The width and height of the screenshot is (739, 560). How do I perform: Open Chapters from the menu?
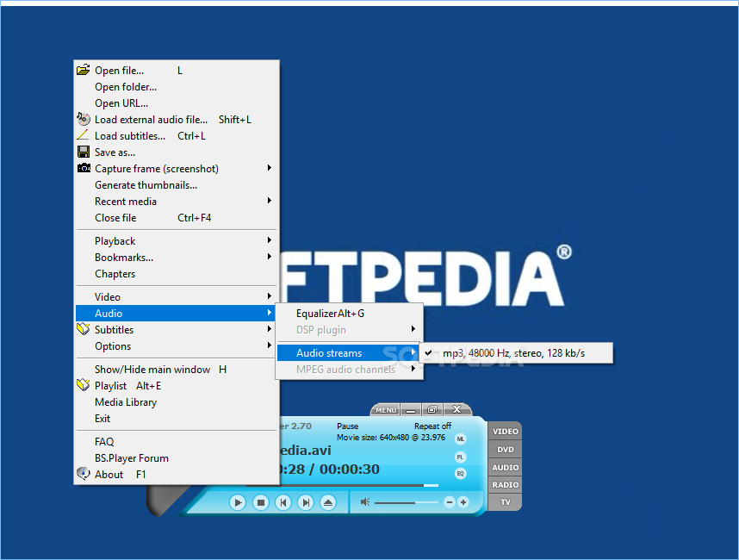tap(177, 273)
